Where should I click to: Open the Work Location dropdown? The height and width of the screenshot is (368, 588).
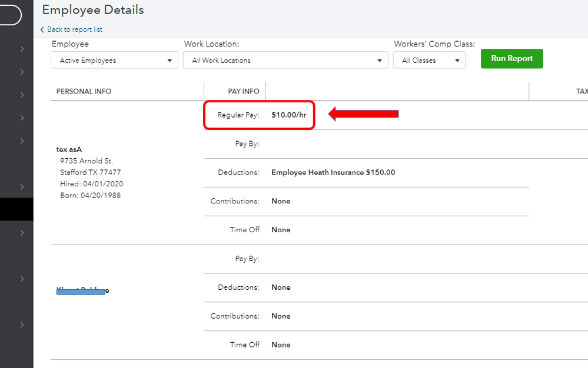(285, 61)
